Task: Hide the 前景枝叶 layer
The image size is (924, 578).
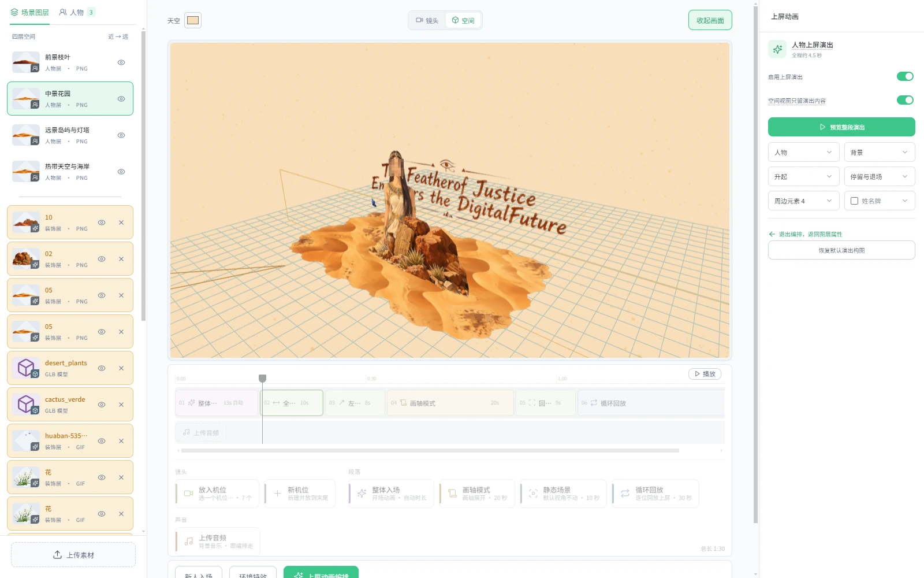Action: tap(121, 62)
